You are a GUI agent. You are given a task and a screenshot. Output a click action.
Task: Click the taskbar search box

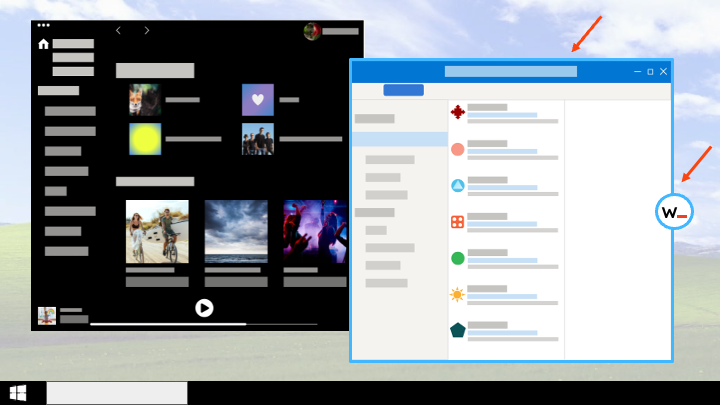click(117, 393)
